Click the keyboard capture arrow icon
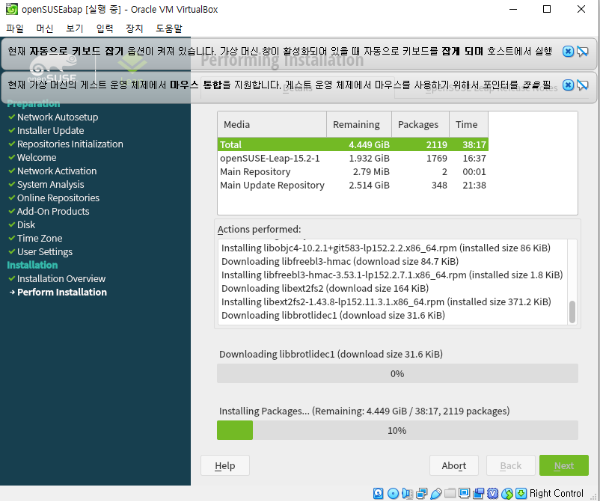Screen dimensions: 600x501 click(521, 493)
